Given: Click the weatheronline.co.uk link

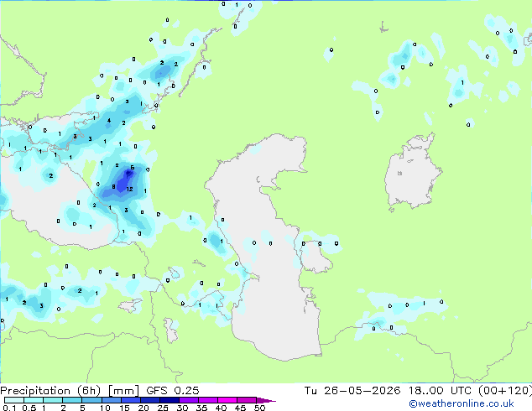Looking at the screenshot, I should point(462,403).
